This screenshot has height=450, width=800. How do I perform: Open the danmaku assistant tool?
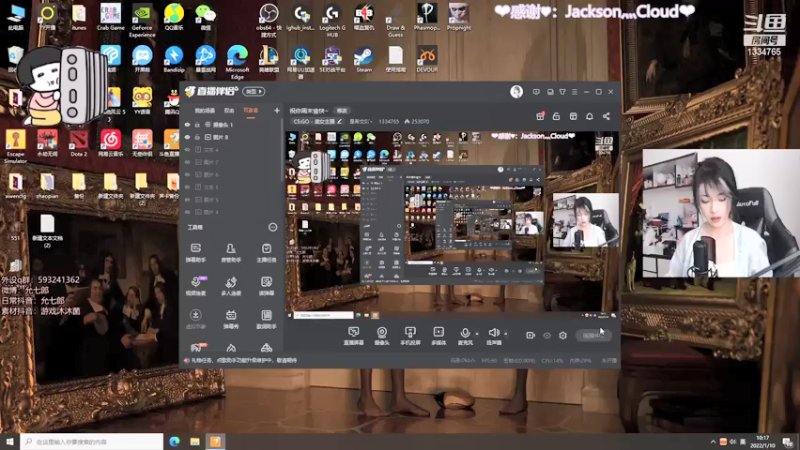(x=195, y=253)
